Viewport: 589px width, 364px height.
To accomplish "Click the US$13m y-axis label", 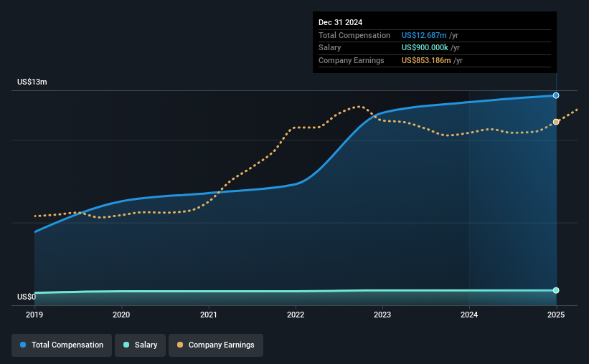I will pos(32,82).
